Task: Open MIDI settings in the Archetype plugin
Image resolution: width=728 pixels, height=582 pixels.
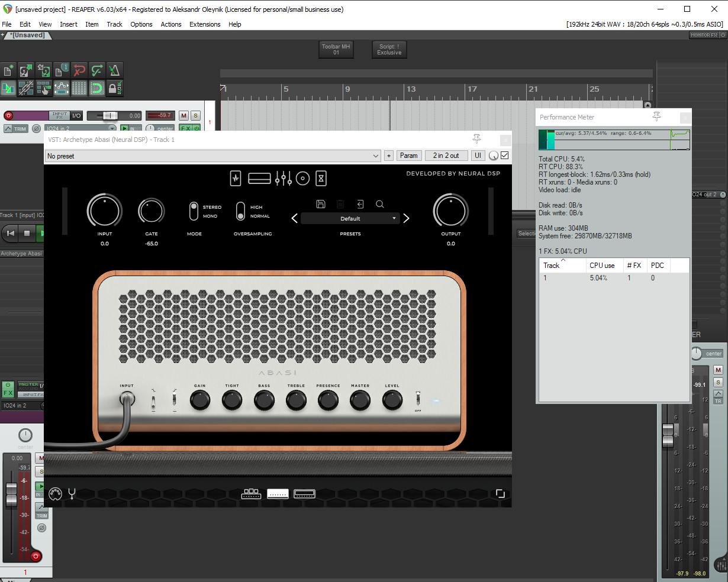Action: click(55, 493)
